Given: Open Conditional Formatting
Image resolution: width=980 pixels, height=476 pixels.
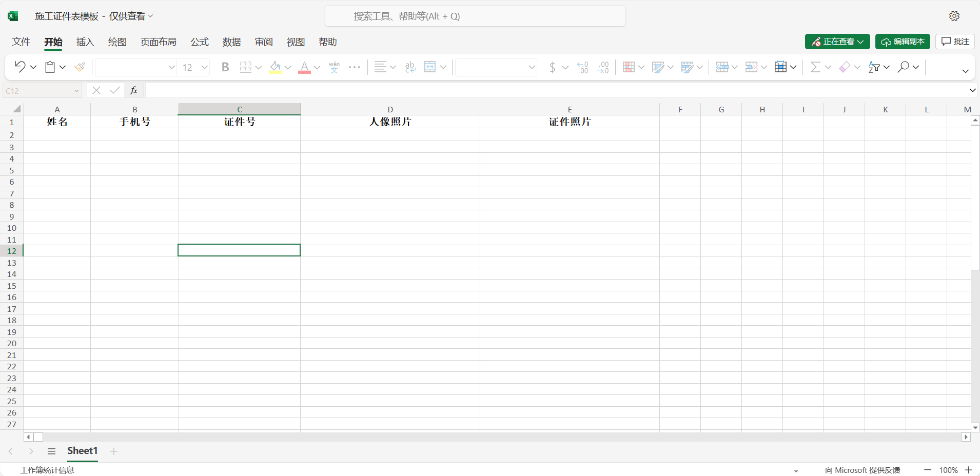Looking at the screenshot, I should [629, 67].
